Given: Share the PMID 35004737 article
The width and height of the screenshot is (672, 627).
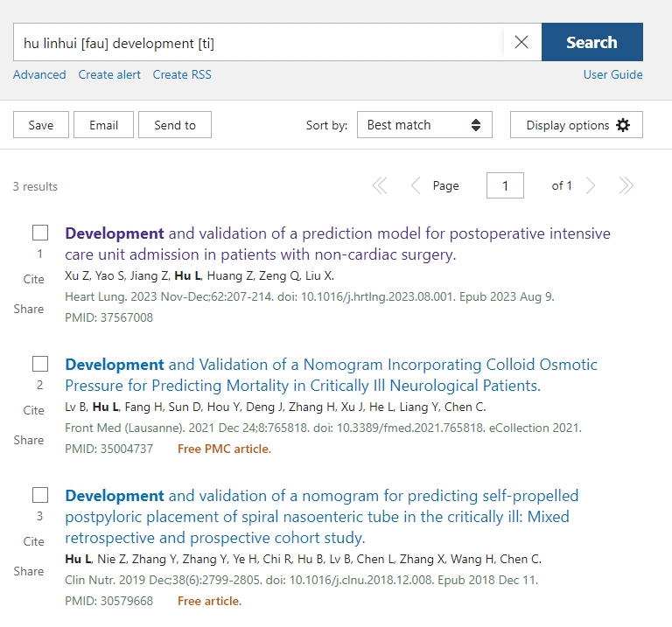Looking at the screenshot, I should (29, 440).
